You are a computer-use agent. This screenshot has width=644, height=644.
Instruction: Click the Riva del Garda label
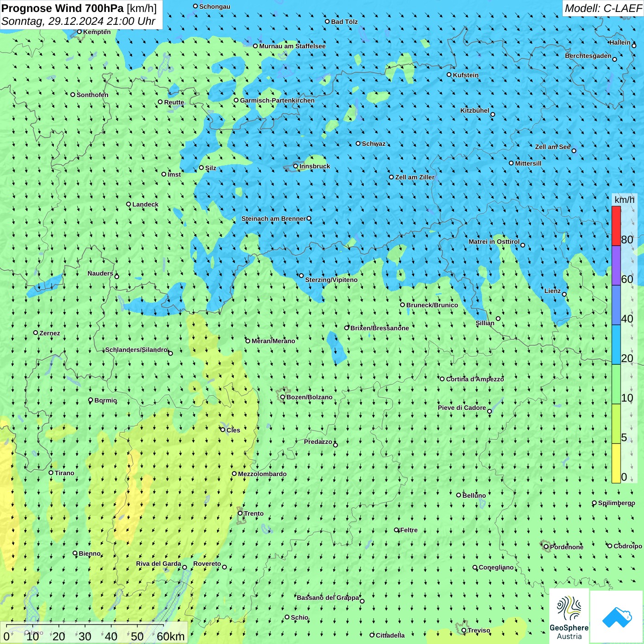[x=159, y=563]
